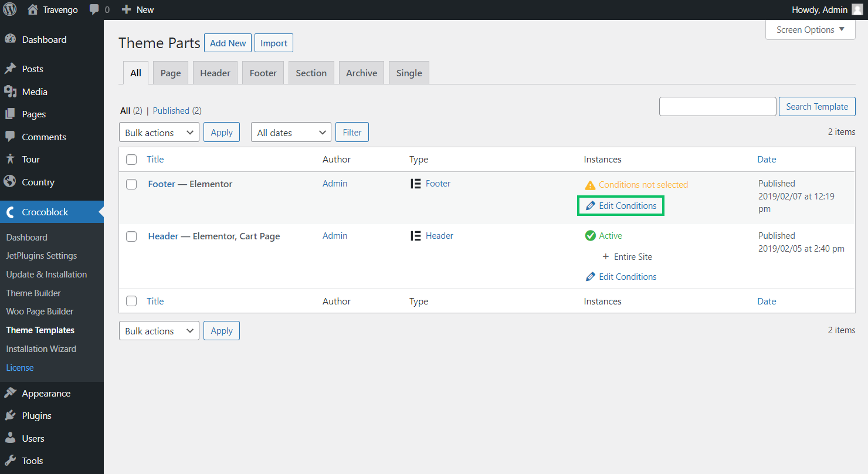The width and height of the screenshot is (868, 474).
Task: Click the Admin avatar in top bar
Action: [857, 10]
